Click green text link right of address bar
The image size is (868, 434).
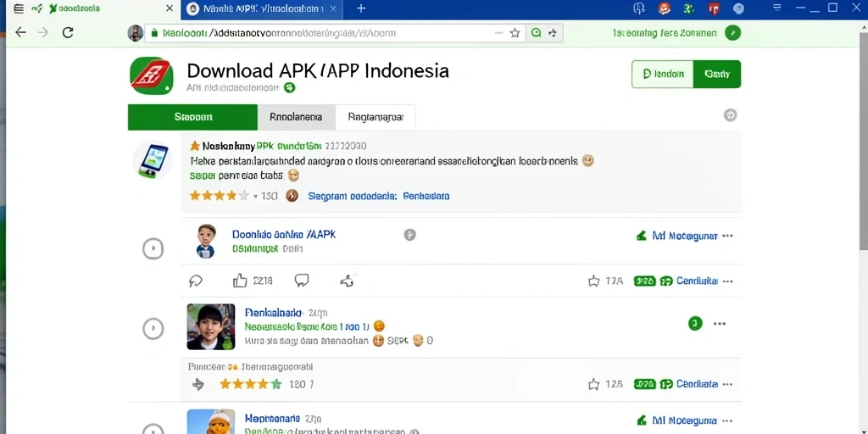(665, 33)
